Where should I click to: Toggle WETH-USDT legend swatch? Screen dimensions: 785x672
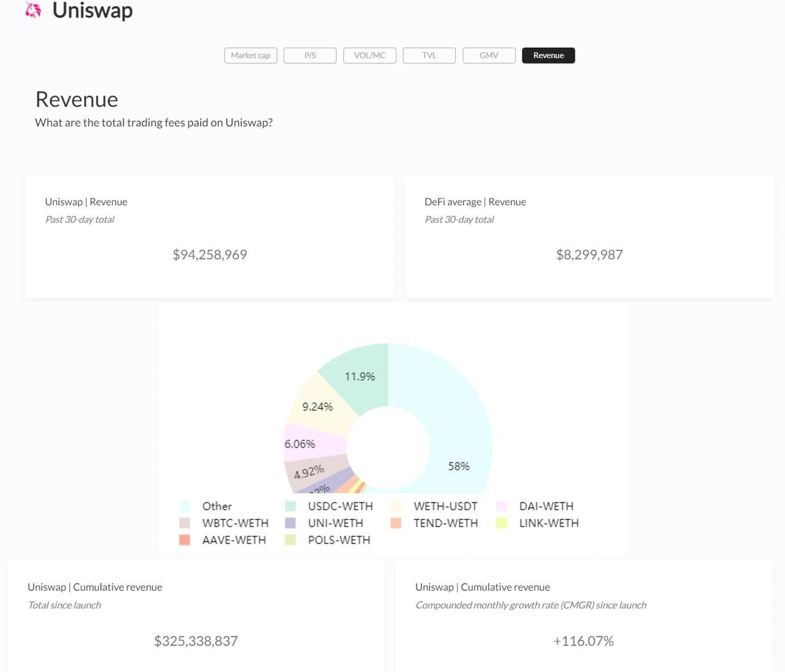click(x=396, y=506)
